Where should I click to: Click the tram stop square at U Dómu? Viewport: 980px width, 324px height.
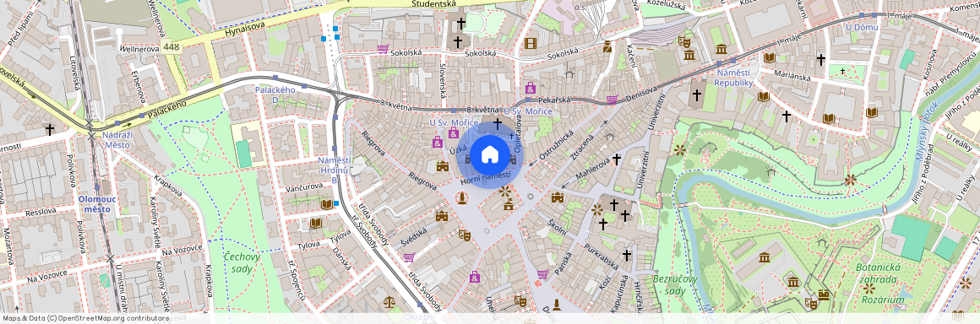[x=862, y=15]
